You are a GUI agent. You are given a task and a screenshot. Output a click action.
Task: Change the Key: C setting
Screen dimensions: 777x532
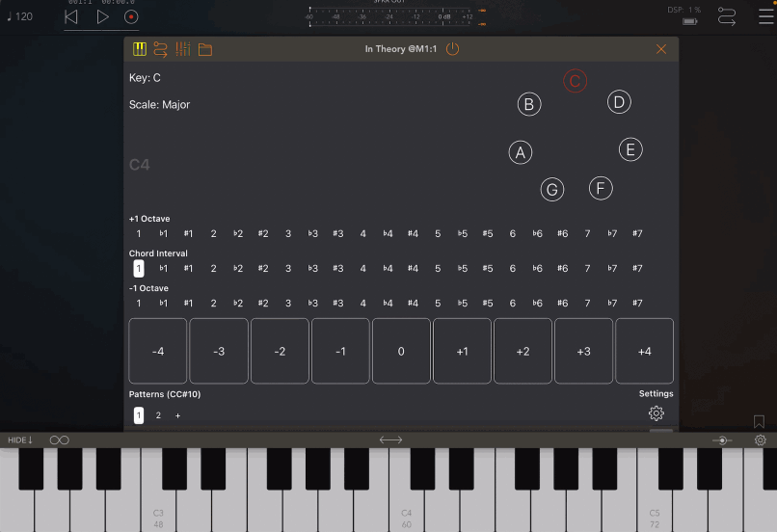point(145,78)
